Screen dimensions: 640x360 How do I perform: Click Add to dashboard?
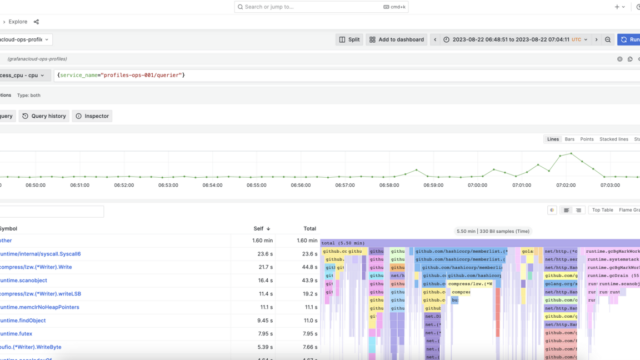click(x=397, y=40)
